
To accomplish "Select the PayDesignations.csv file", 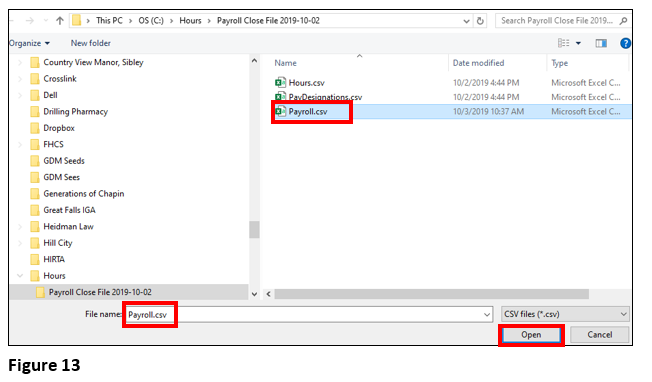I will point(325,97).
